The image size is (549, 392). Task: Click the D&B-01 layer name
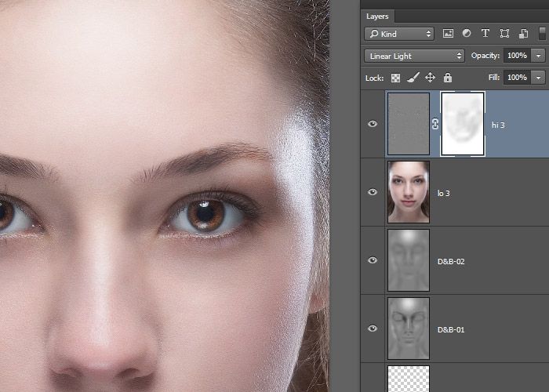451,330
